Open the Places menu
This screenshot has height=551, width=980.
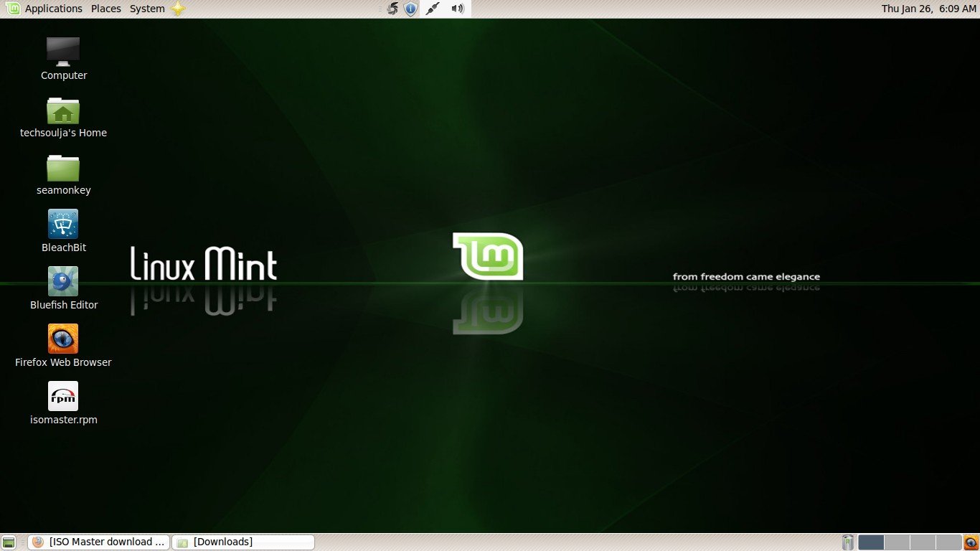click(x=105, y=9)
